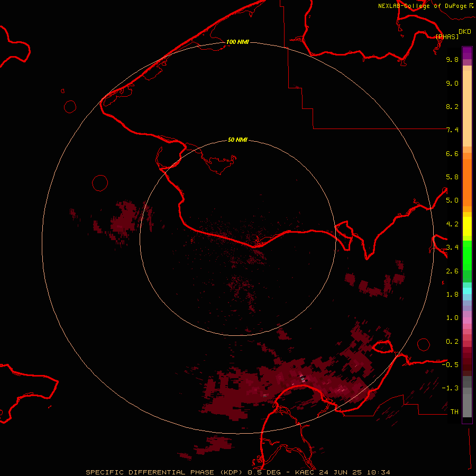Click the 50 NMI range ring label
Viewport: 476px width, 476px height.
point(237,140)
